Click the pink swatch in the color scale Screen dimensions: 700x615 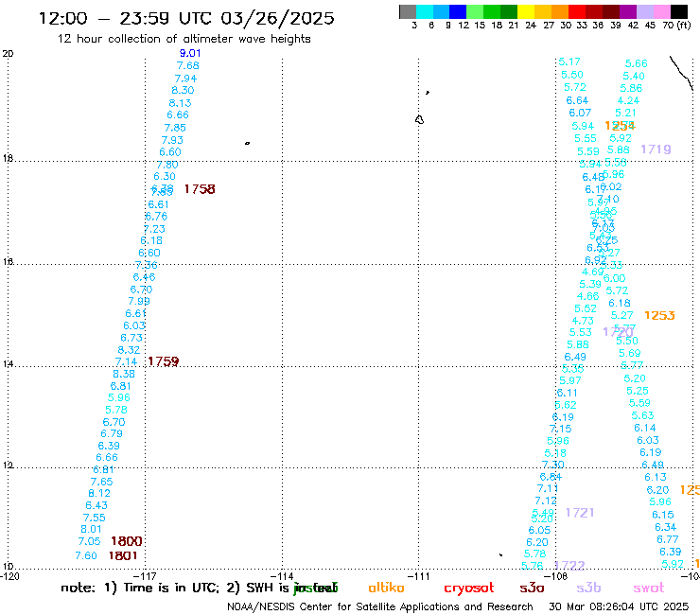662,11
